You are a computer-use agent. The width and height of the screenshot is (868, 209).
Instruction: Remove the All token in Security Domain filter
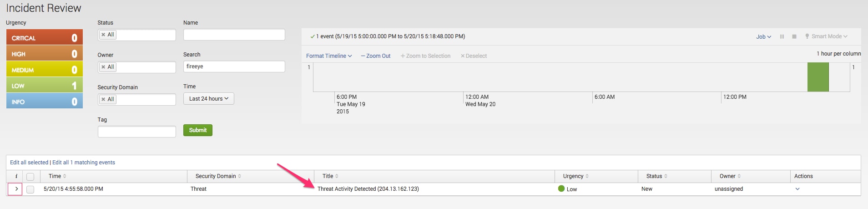click(x=103, y=99)
